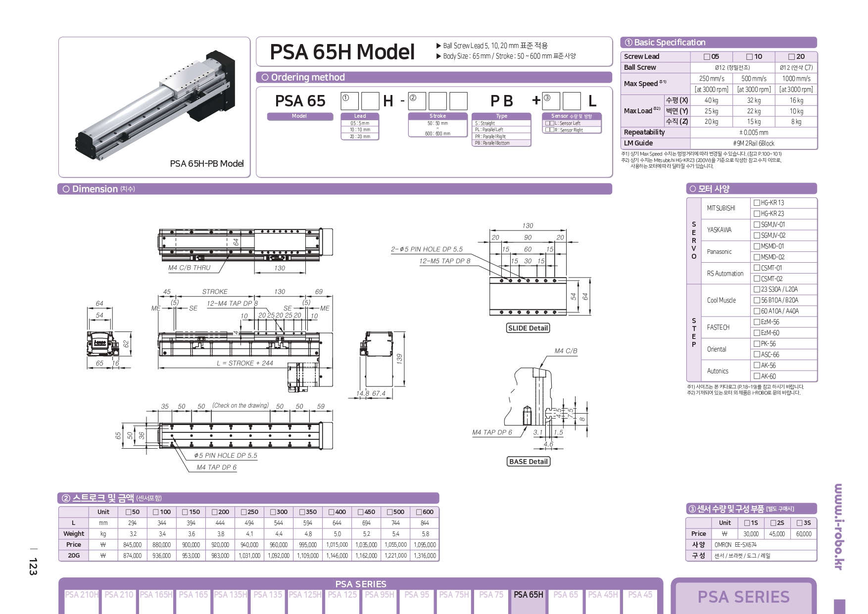
Task: Tick the stroke 200 checkbox
Action: click(x=214, y=512)
